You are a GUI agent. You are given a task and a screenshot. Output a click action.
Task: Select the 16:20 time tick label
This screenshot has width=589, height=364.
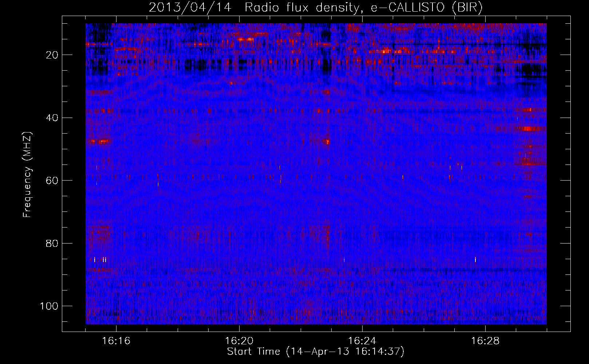pyautogui.click(x=239, y=341)
